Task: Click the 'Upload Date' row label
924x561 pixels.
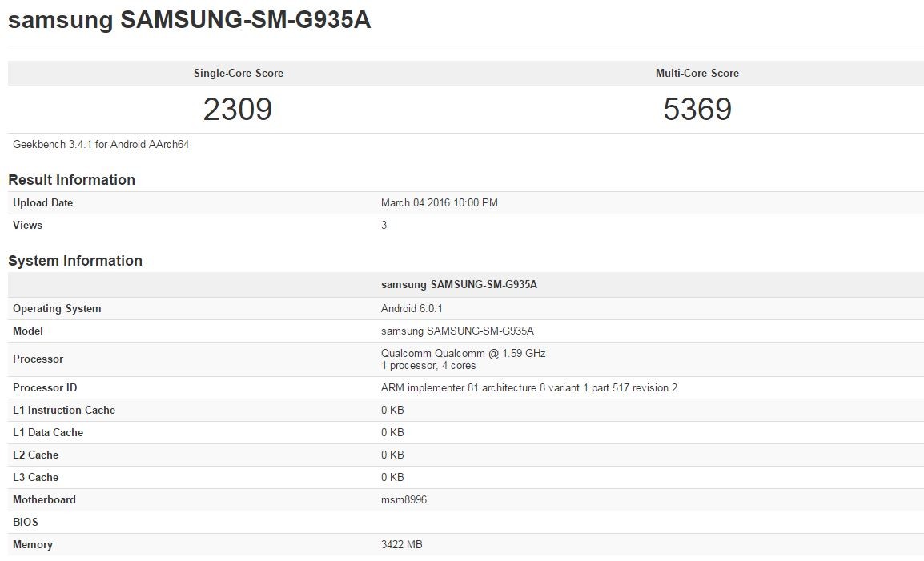Action: coord(42,202)
